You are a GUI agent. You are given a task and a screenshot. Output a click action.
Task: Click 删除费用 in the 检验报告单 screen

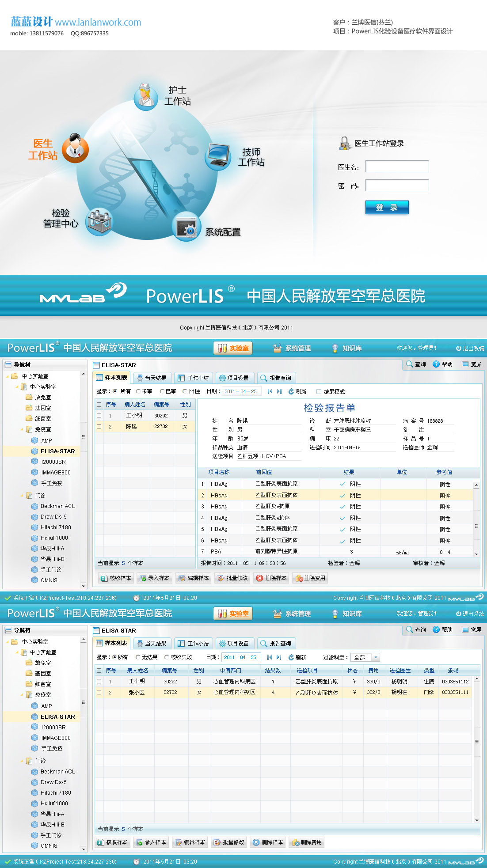[310, 578]
